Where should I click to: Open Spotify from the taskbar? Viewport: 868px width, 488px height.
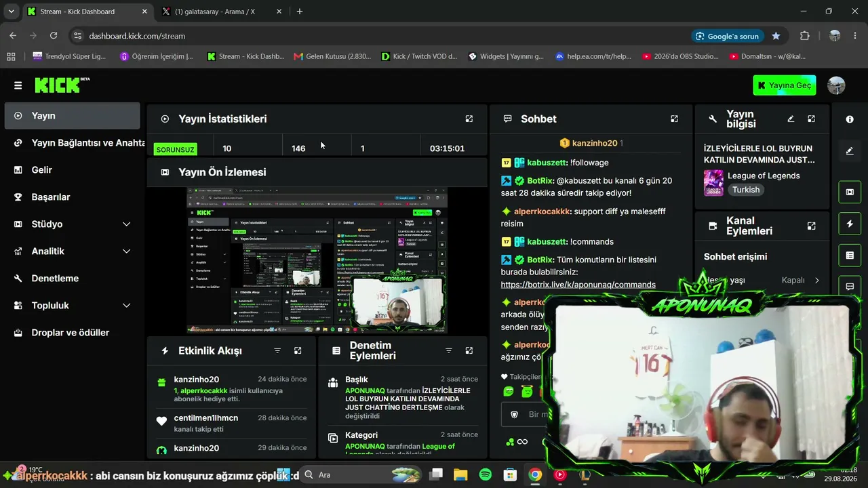(486, 475)
